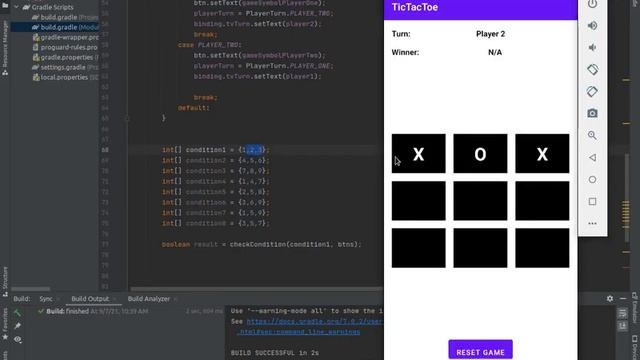Click the project panel horizontal scrollbar

click(x=31, y=289)
